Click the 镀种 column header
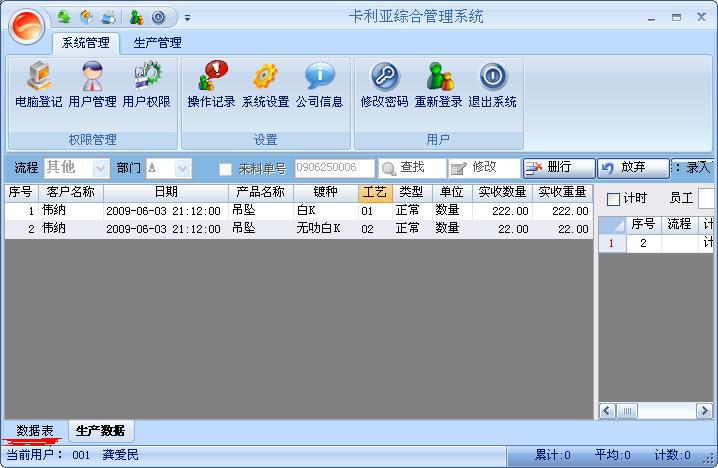The width and height of the screenshot is (718, 468). pyautogui.click(x=326, y=192)
